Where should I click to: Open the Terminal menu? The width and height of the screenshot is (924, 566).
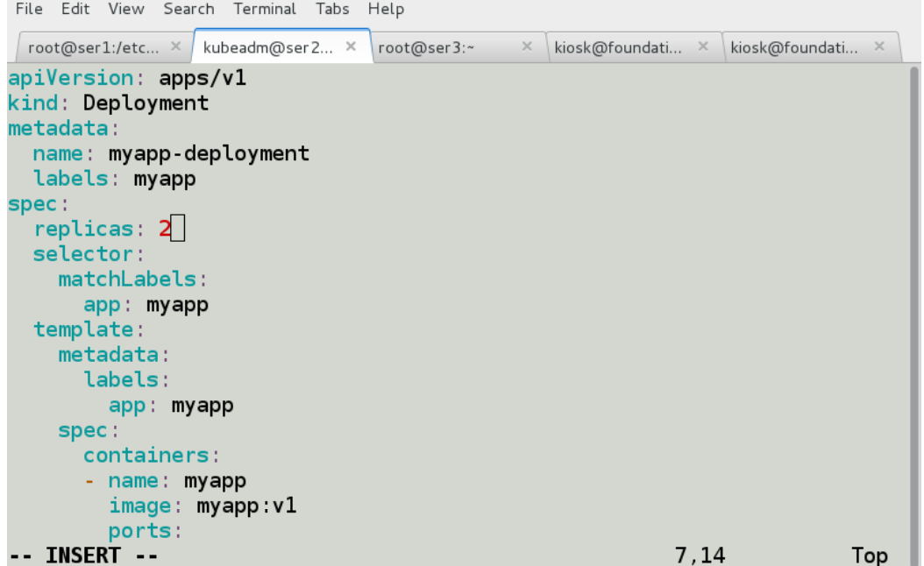(x=265, y=9)
